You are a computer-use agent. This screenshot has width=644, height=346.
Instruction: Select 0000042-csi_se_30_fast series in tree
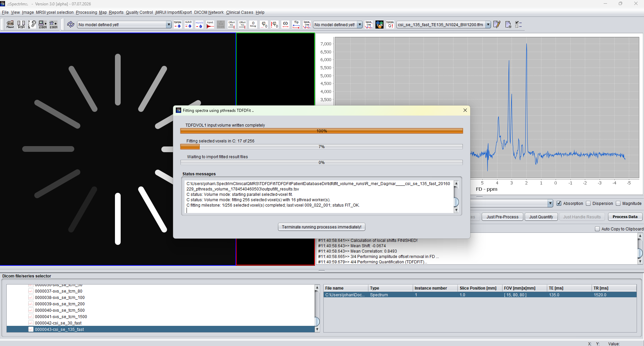(x=58, y=323)
